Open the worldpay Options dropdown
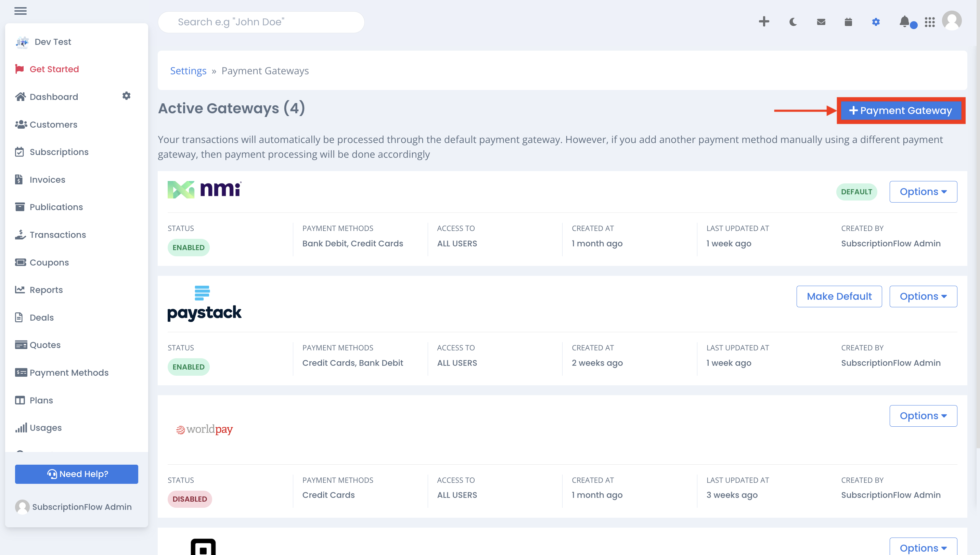980x555 pixels. point(923,415)
